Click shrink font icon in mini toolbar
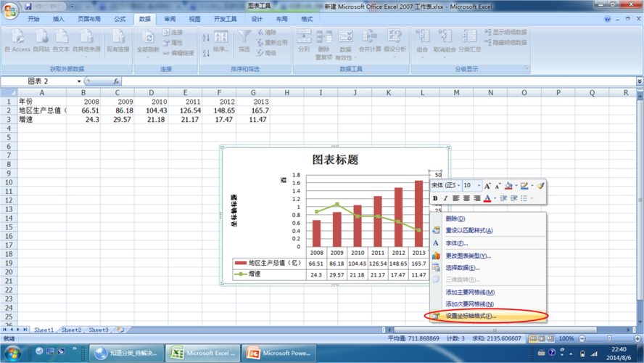This screenshot has width=644, height=363. pyautogui.click(x=498, y=186)
